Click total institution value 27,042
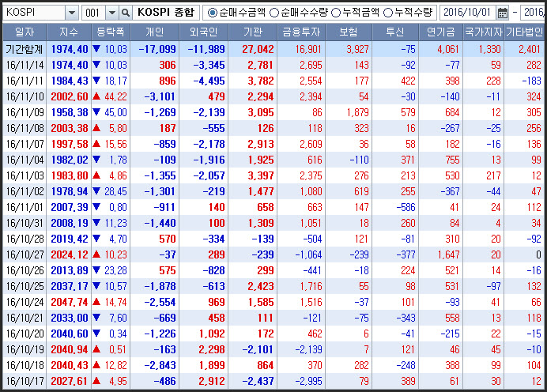 tap(258, 49)
